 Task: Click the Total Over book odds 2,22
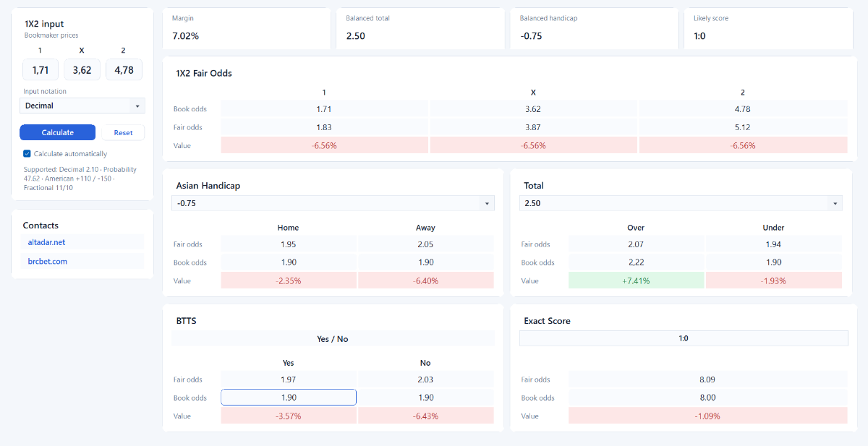click(x=636, y=262)
